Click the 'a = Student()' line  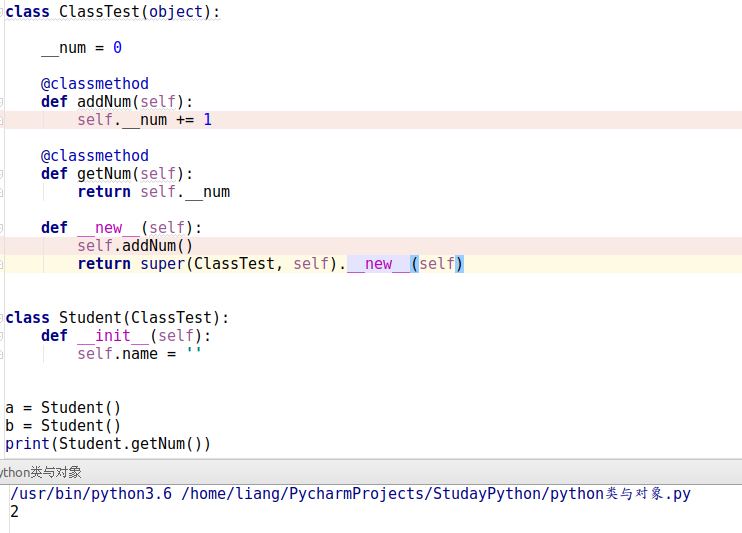(x=63, y=408)
